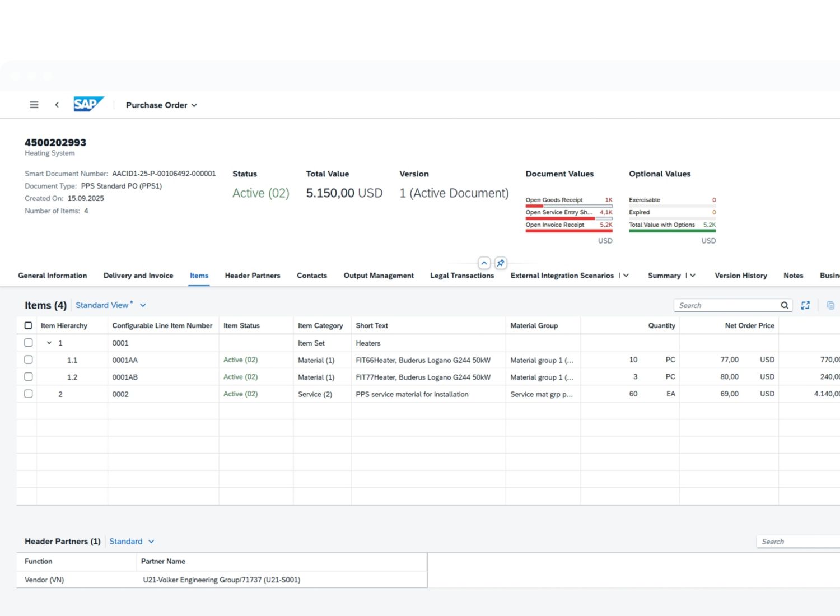Open the hamburger navigation menu
The width and height of the screenshot is (840, 616).
coord(34,105)
